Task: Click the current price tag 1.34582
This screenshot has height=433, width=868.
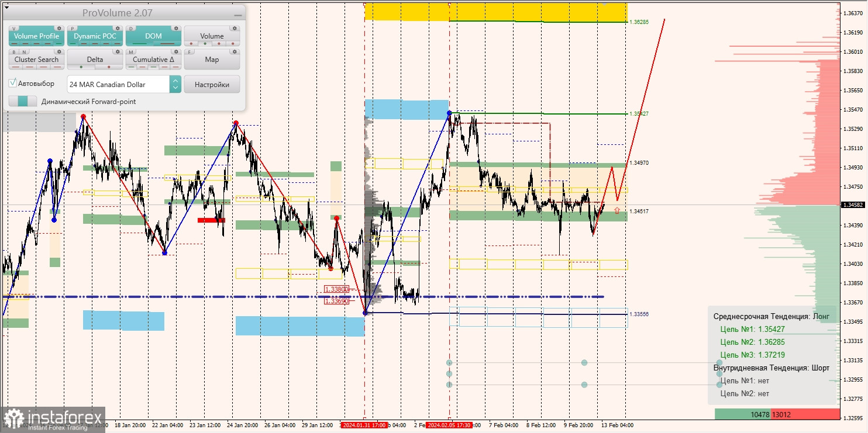Action: (852, 205)
